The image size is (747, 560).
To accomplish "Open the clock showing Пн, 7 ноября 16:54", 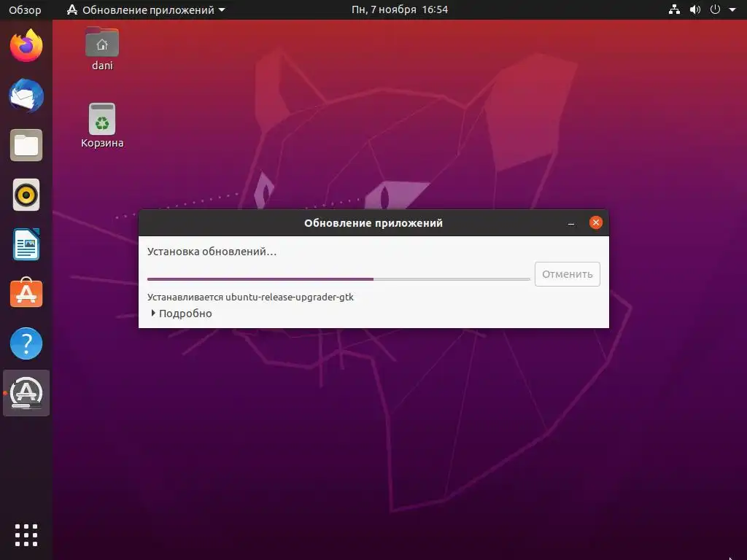I will point(399,9).
